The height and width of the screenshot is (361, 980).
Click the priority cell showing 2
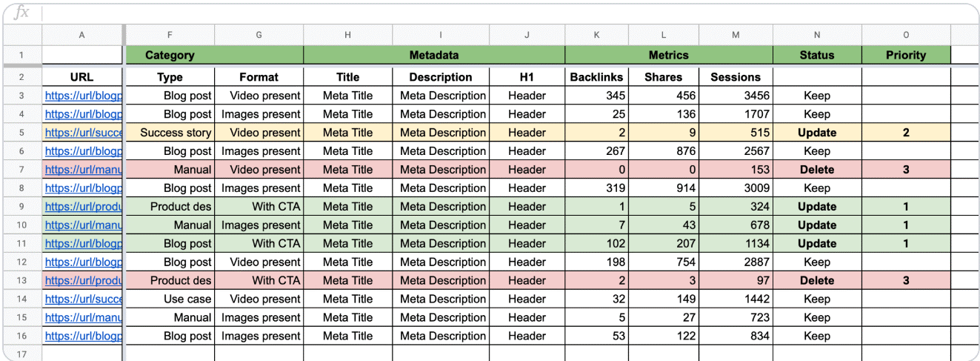tap(906, 133)
